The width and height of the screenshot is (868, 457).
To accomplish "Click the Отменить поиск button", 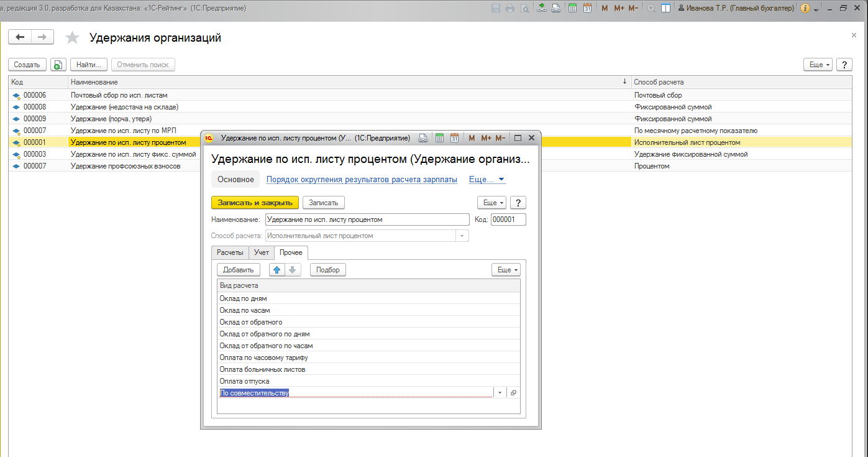I will 143,65.
